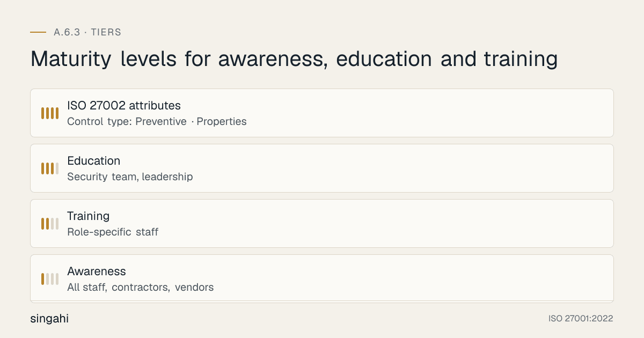Screen dimensions: 644x338
Task: Click the A.6.3 · TIERS section label
Action: point(87,32)
